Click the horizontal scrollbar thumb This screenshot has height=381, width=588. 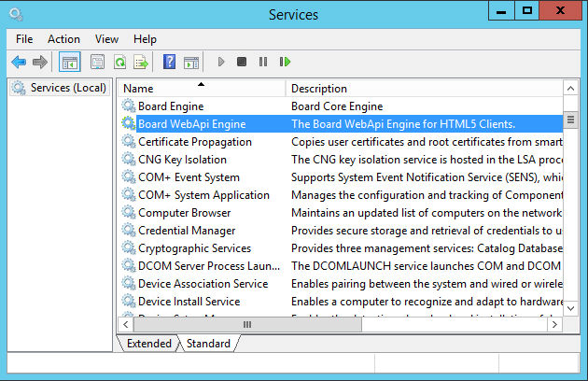point(247,324)
